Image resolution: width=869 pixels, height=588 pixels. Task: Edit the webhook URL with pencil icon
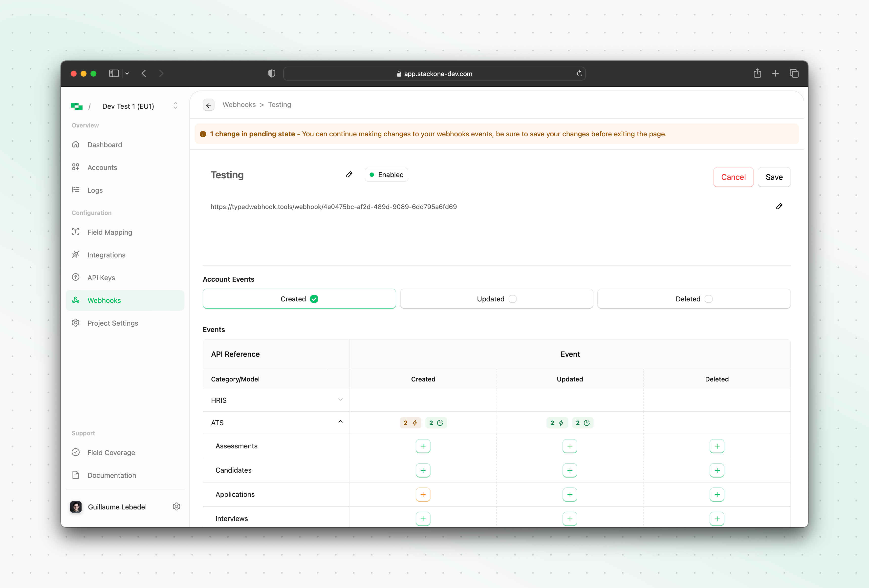[x=779, y=206]
